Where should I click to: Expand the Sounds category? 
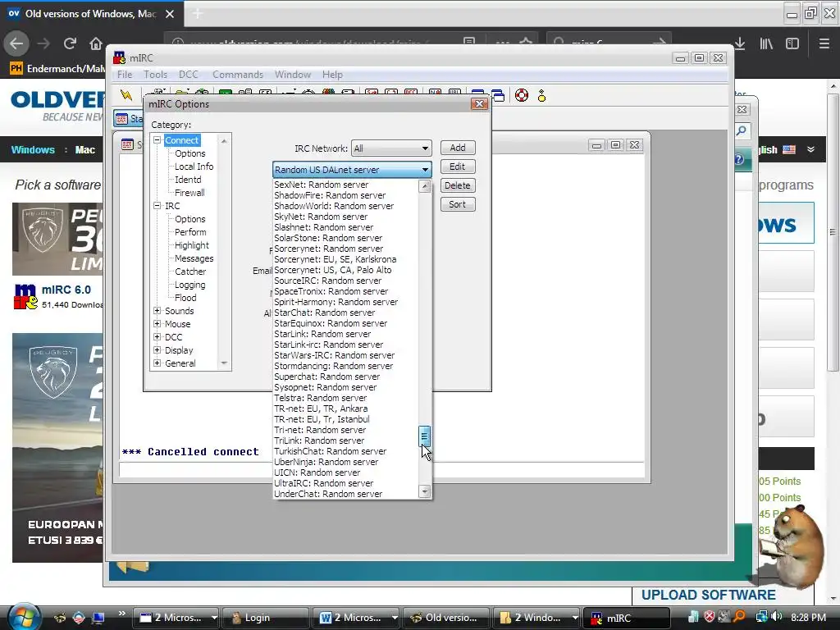(x=157, y=311)
